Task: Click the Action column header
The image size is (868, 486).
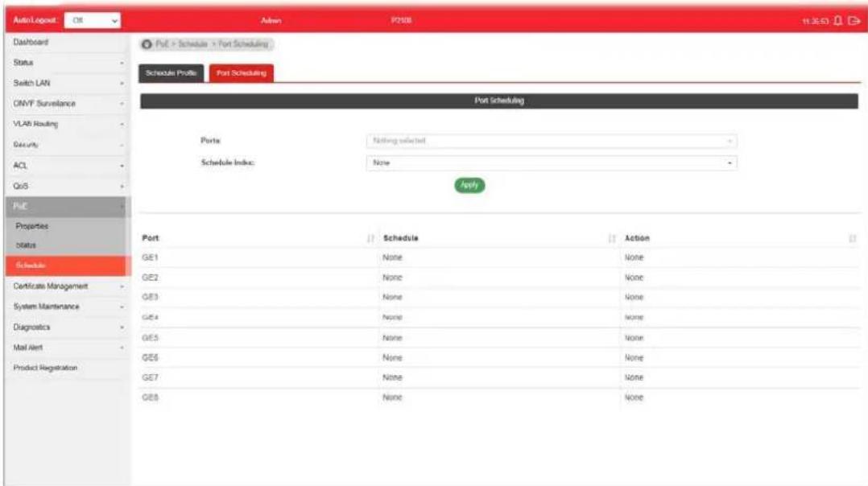Action: [x=637, y=238]
